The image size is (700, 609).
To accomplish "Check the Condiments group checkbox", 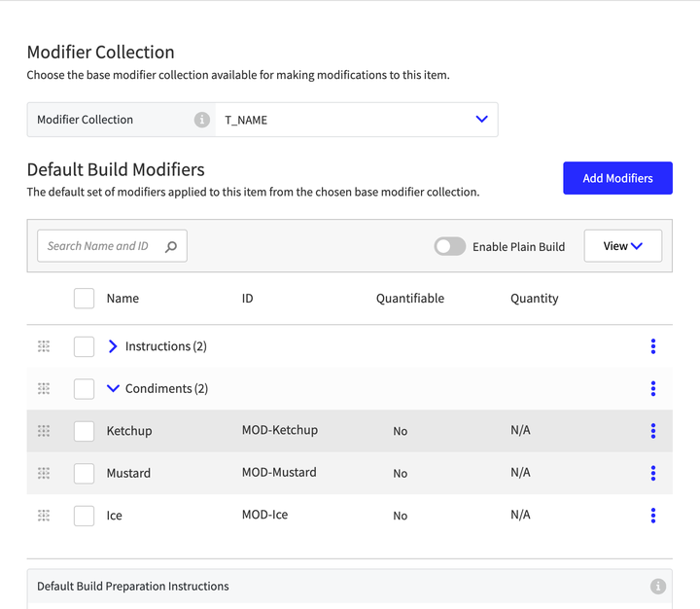I will pos(84,389).
